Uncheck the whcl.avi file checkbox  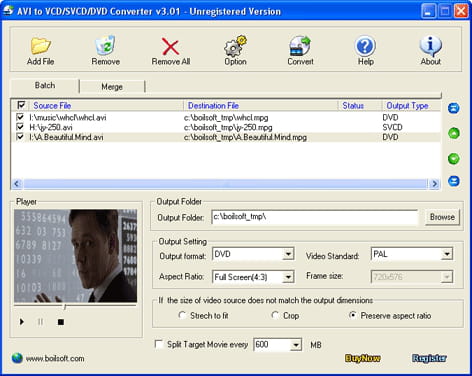pyautogui.click(x=20, y=117)
